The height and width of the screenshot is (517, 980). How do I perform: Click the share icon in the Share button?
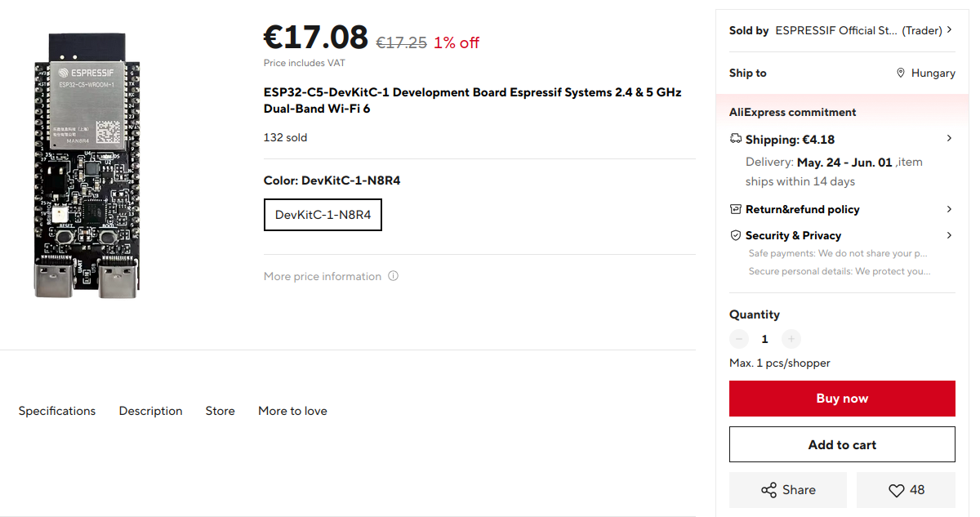768,490
